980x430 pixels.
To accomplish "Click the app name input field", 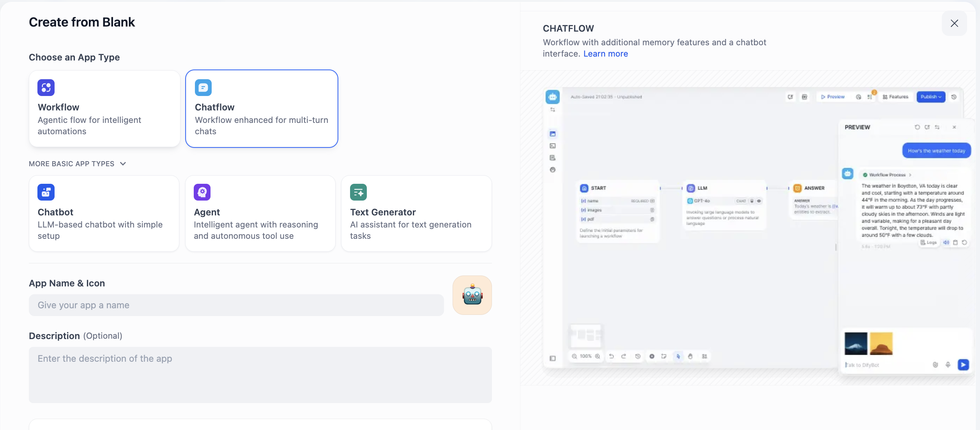I will pos(236,305).
